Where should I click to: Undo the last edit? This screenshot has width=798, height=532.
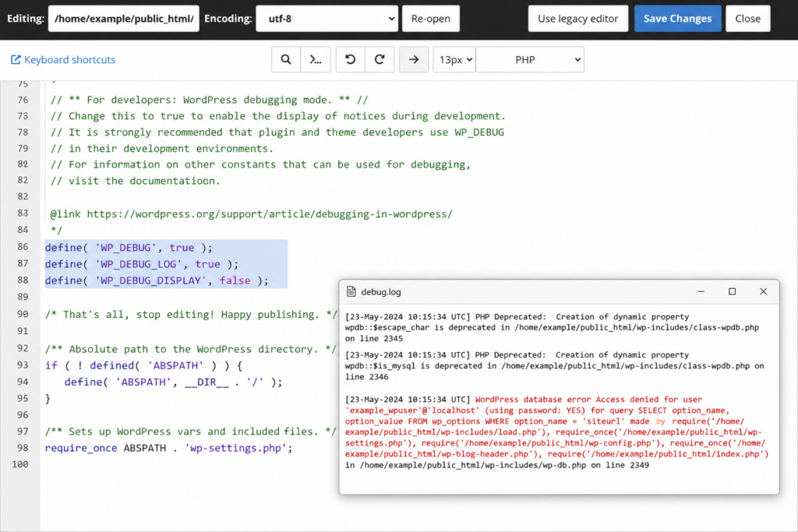click(x=350, y=59)
